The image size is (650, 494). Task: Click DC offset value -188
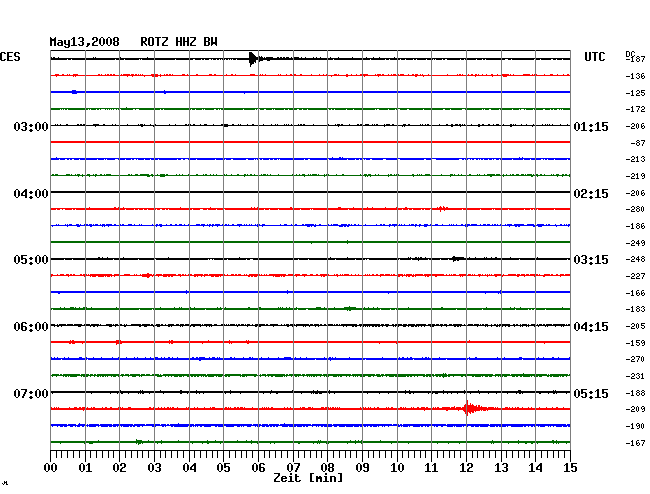pyautogui.click(x=635, y=393)
